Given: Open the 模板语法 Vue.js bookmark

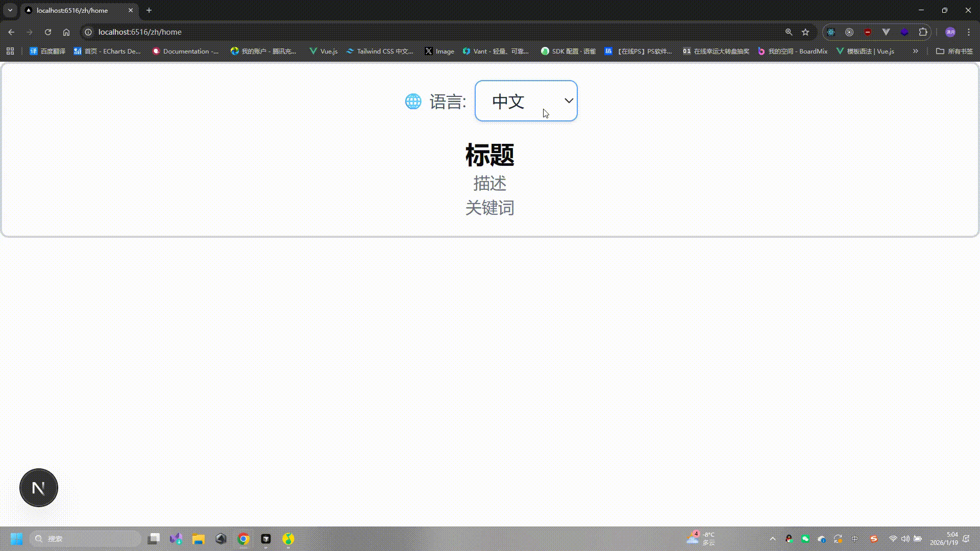Looking at the screenshot, I should tap(866, 51).
